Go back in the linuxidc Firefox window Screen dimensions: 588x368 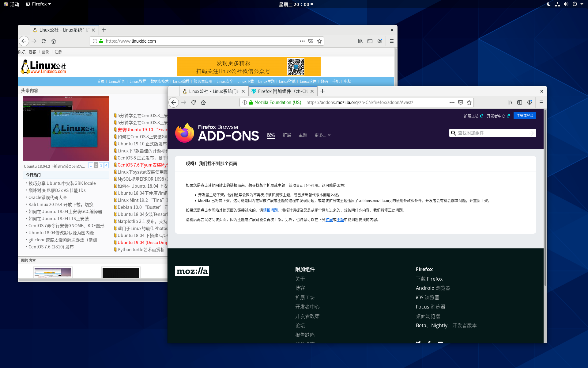point(24,41)
